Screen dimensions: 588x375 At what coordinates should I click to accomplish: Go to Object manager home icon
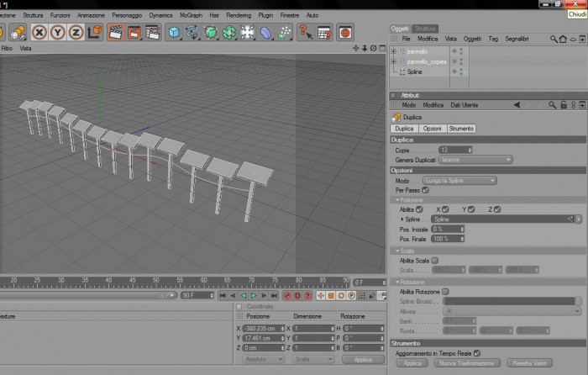click(x=563, y=39)
